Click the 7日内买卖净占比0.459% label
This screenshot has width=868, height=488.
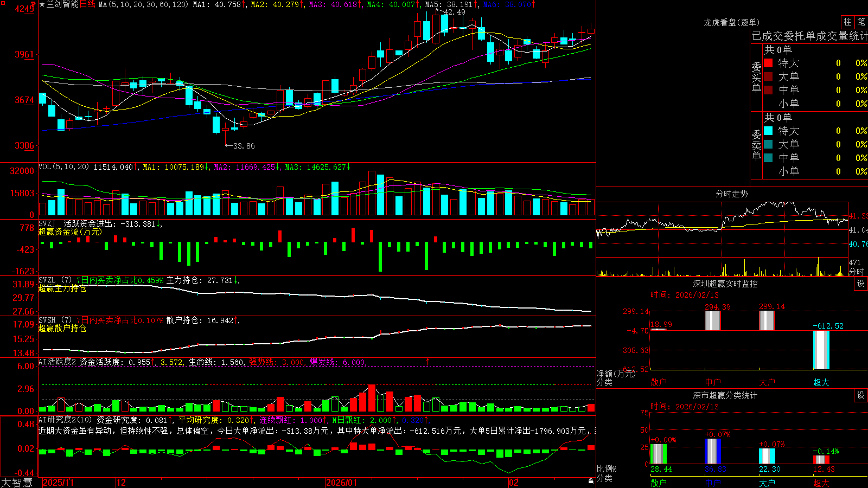tap(119, 280)
